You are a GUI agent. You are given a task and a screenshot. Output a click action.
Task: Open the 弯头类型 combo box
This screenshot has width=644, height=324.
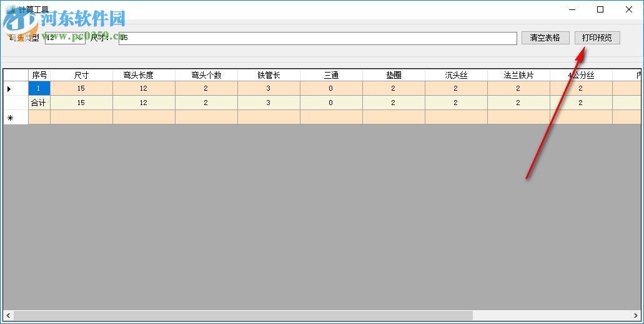[65, 38]
